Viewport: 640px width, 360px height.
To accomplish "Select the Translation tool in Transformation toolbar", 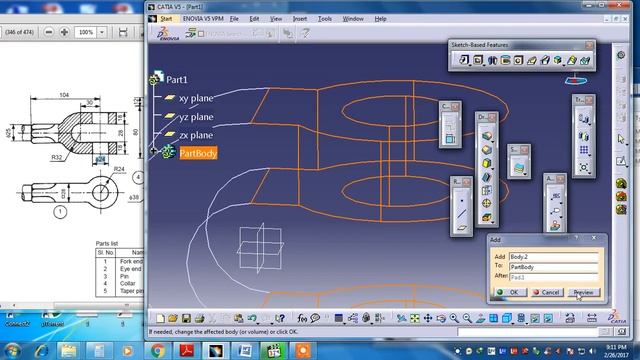I will (x=584, y=119).
